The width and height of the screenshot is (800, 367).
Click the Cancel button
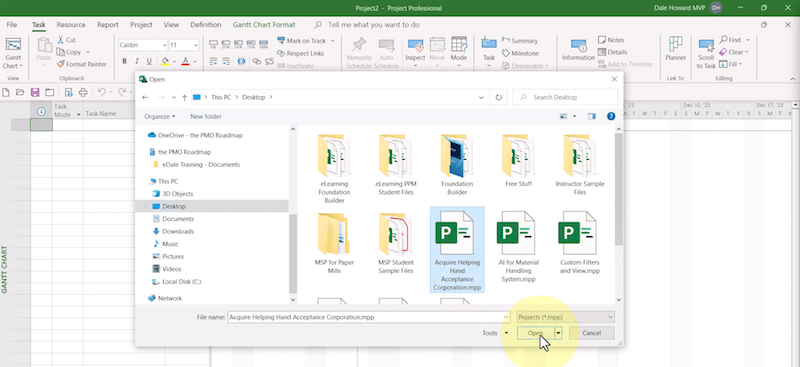pos(591,333)
